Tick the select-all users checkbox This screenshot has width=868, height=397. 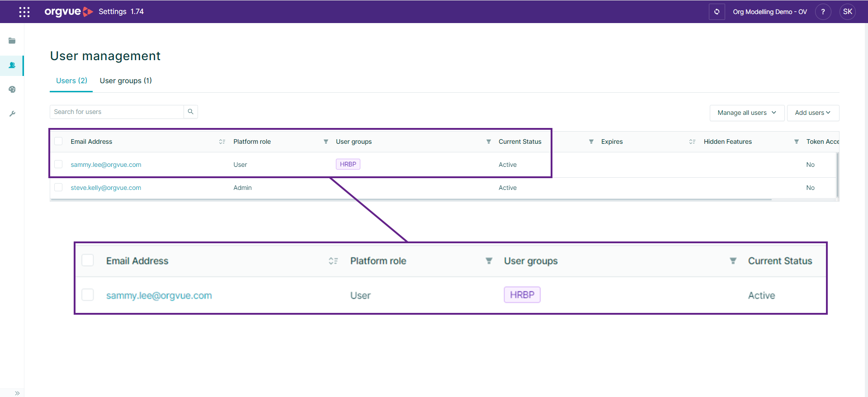pos(58,141)
